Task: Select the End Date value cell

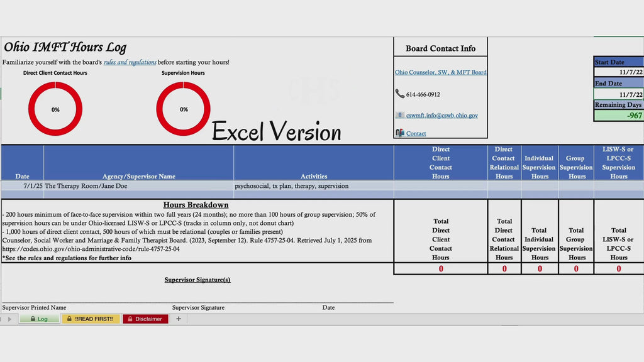Action: coord(619,94)
